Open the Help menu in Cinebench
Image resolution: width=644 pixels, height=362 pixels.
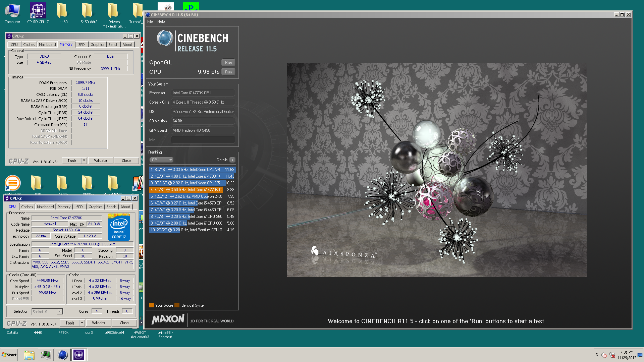pyautogui.click(x=161, y=21)
